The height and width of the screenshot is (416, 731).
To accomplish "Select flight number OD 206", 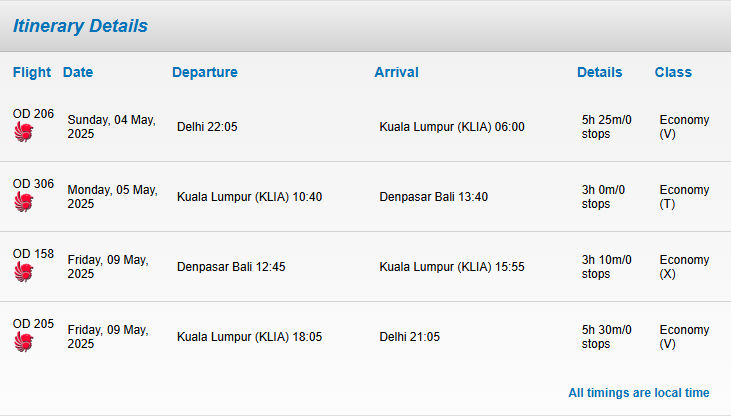I will coord(33,114).
